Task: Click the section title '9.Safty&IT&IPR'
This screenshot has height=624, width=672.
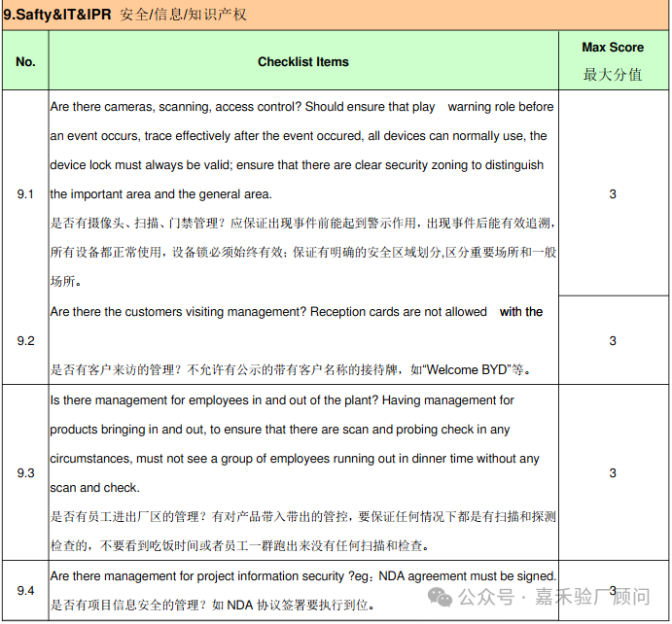Action: click(x=57, y=15)
